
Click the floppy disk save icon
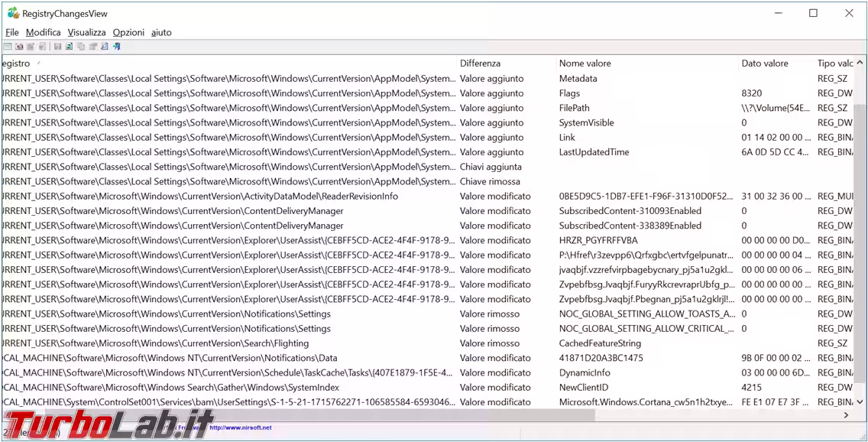pyautogui.click(x=57, y=47)
